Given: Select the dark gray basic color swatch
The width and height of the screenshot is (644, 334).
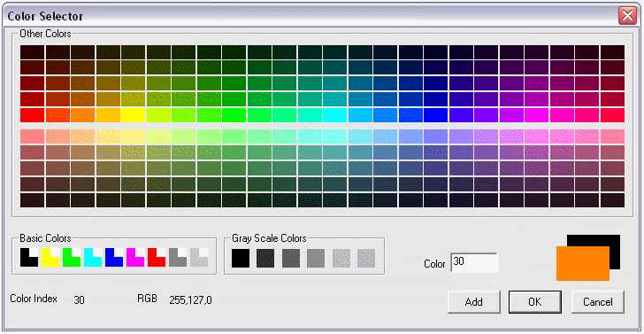Looking at the screenshot, I should tap(178, 257).
